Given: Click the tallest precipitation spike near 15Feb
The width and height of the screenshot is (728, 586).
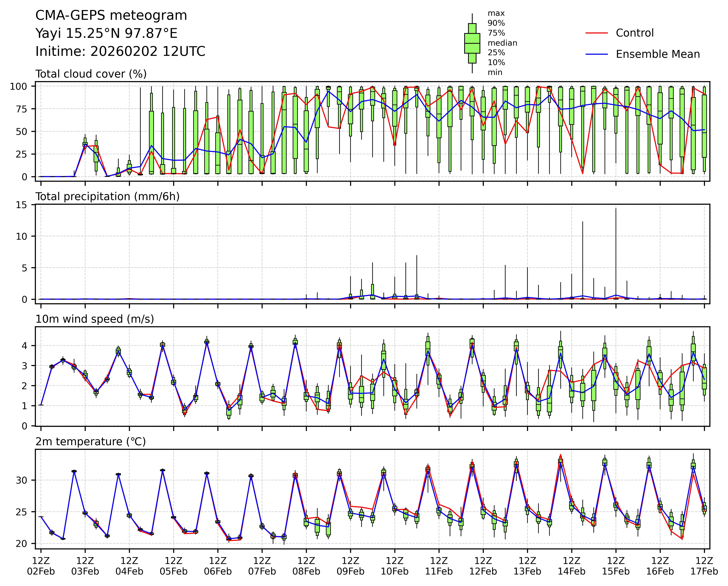Looking at the screenshot, I should (x=616, y=236).
